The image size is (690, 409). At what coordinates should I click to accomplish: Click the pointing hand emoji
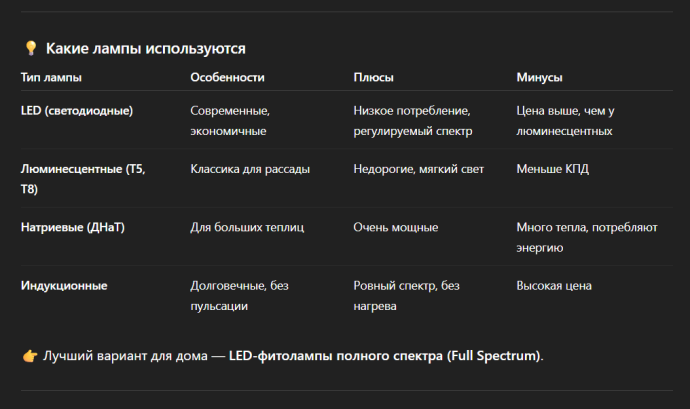point(29,356)
